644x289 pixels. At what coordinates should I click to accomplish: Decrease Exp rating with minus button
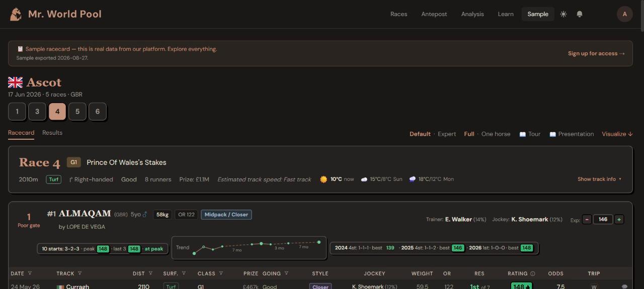[587, 219]
